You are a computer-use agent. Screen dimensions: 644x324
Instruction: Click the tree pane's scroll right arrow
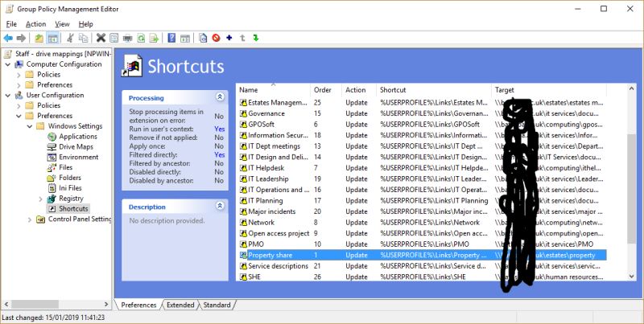coord(106,305)
